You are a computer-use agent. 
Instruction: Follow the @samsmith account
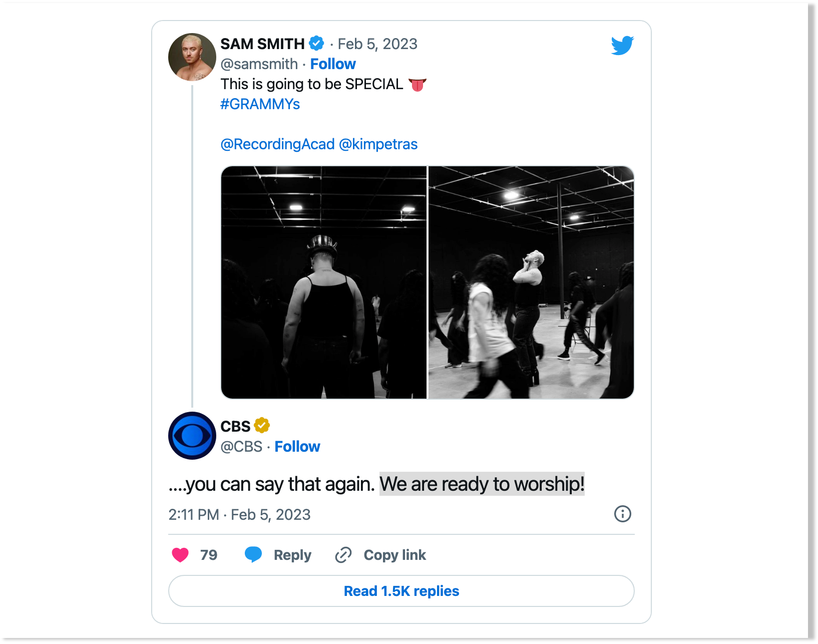pos(333,64)
